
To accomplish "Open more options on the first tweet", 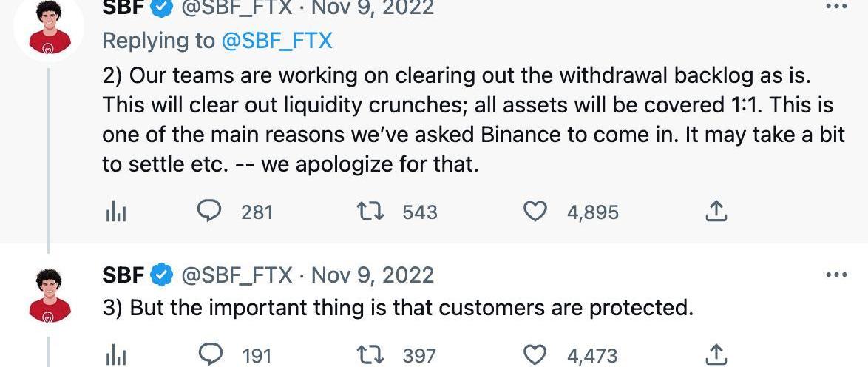I will 836,7.
